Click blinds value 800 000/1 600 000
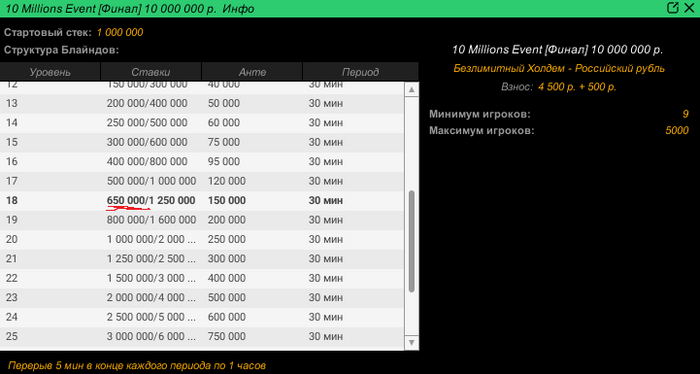The image size is (700, 374). tap(151, 220)
